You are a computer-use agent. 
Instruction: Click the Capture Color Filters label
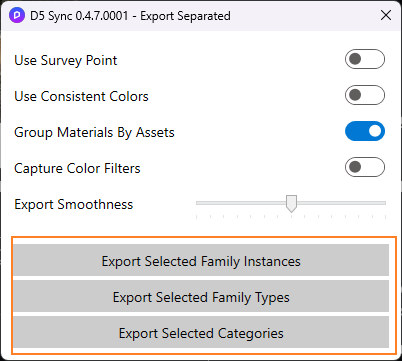click(x=77, y=168)
